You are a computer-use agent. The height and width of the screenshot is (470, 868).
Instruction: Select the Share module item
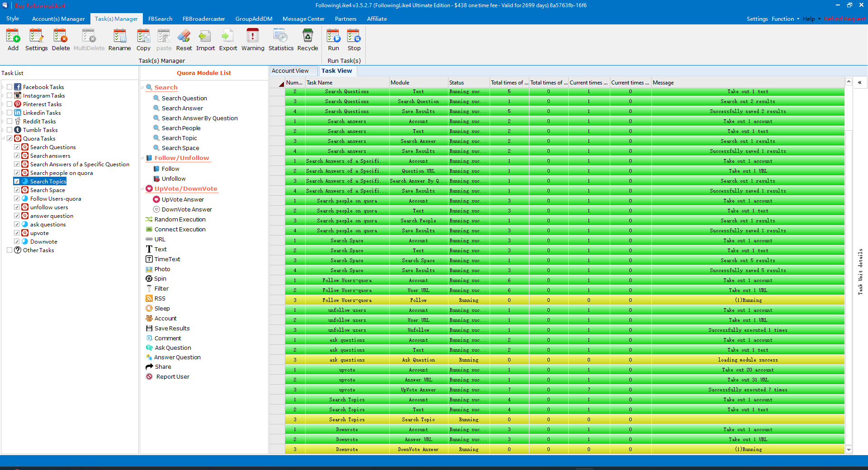pyautogui.click(x=163, y=367)
